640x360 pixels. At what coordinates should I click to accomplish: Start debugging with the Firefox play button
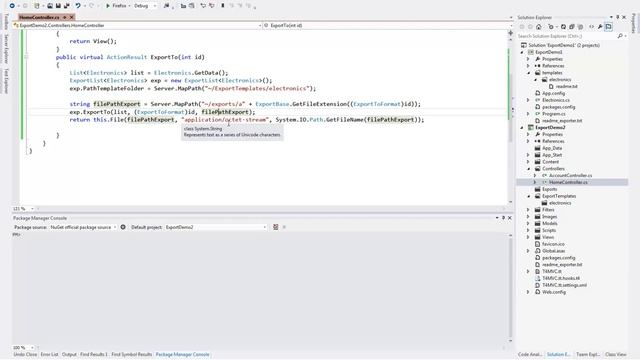[x=108, y=6]
